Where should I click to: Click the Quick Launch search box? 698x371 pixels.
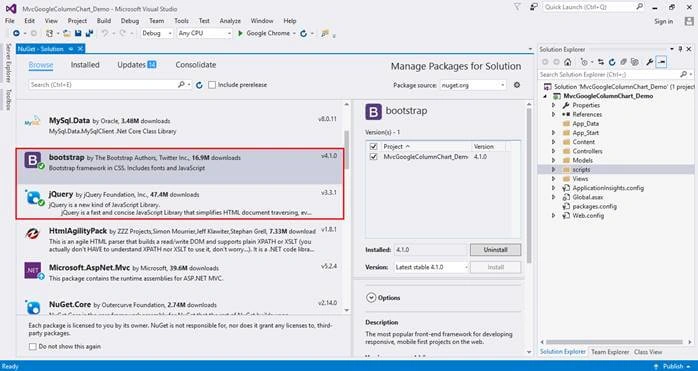593,7
